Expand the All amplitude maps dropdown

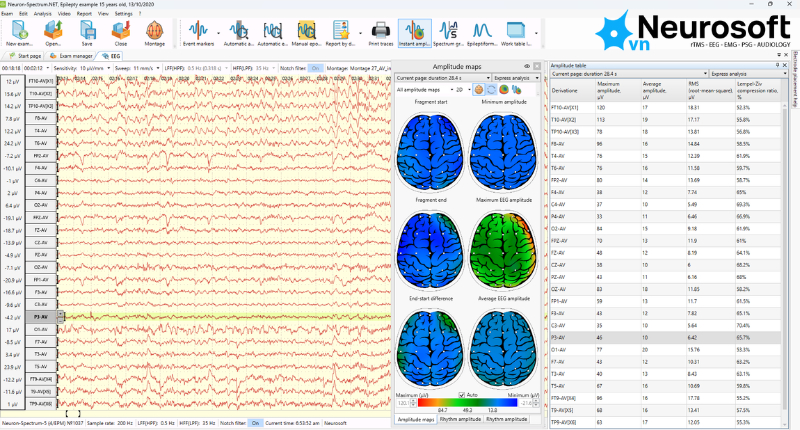[424, 90]
